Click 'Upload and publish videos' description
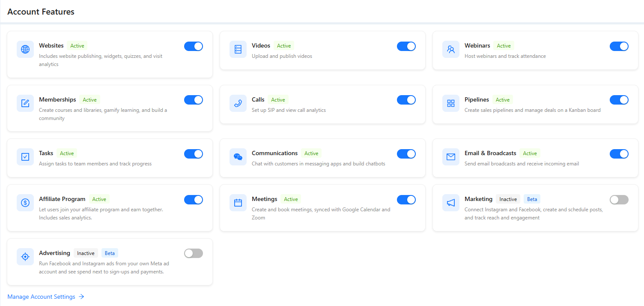 [x=282, y=56]
